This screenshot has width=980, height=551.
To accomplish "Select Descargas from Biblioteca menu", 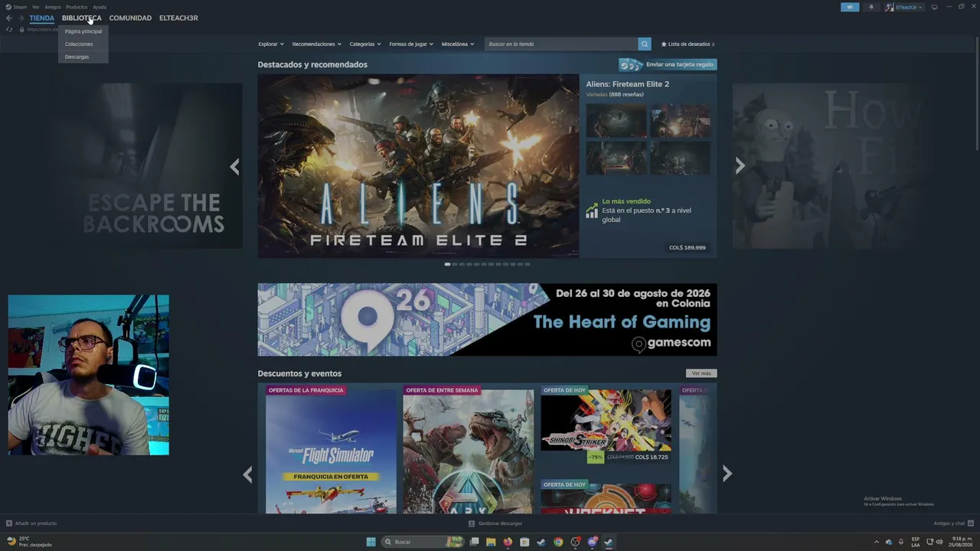I will click(83, 57).
